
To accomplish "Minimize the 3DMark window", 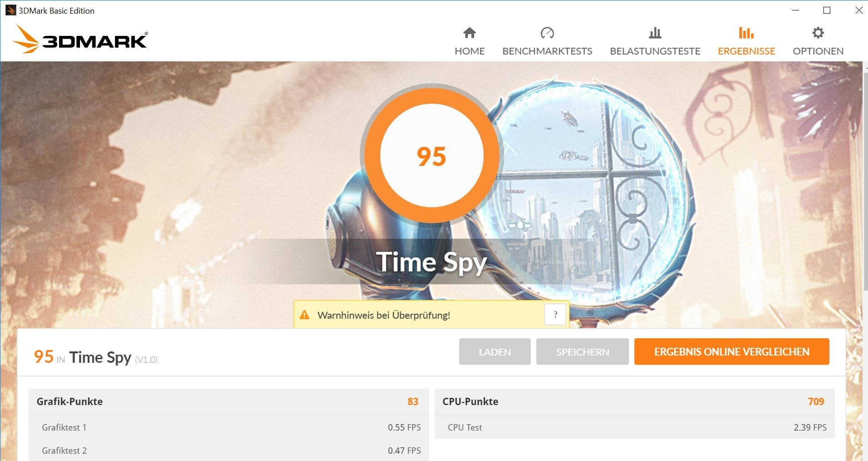I will click(x=795, y=10).
